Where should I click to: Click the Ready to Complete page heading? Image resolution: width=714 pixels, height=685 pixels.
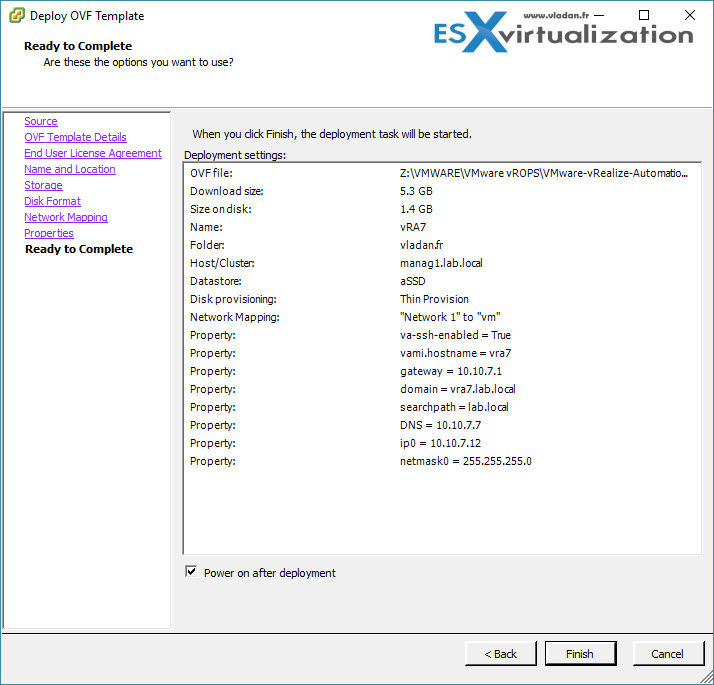(78, 46)
